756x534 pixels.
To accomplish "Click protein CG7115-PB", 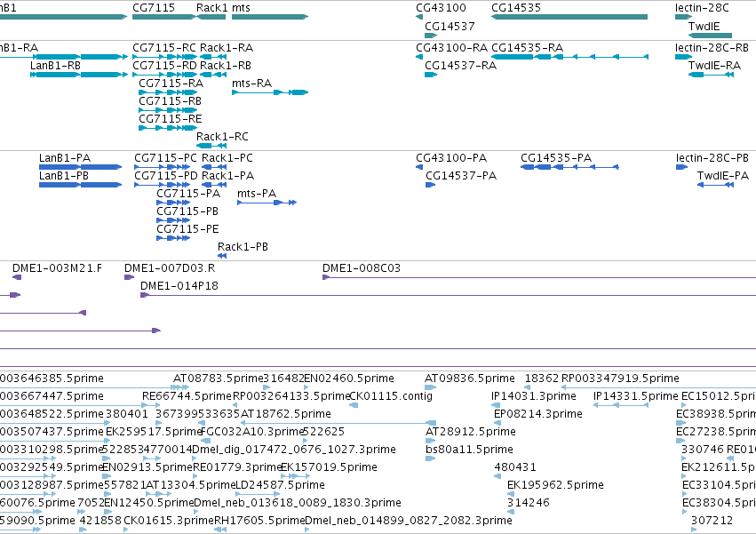I will tap(187, 211).
